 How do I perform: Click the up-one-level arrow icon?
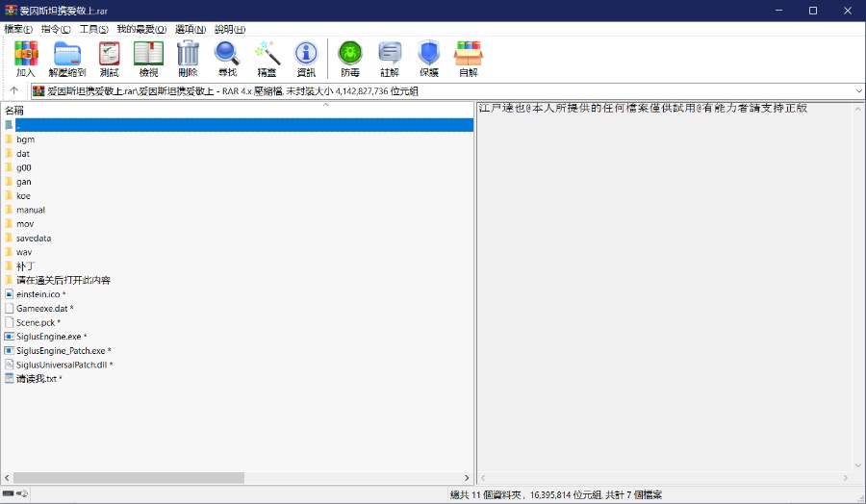14,90
